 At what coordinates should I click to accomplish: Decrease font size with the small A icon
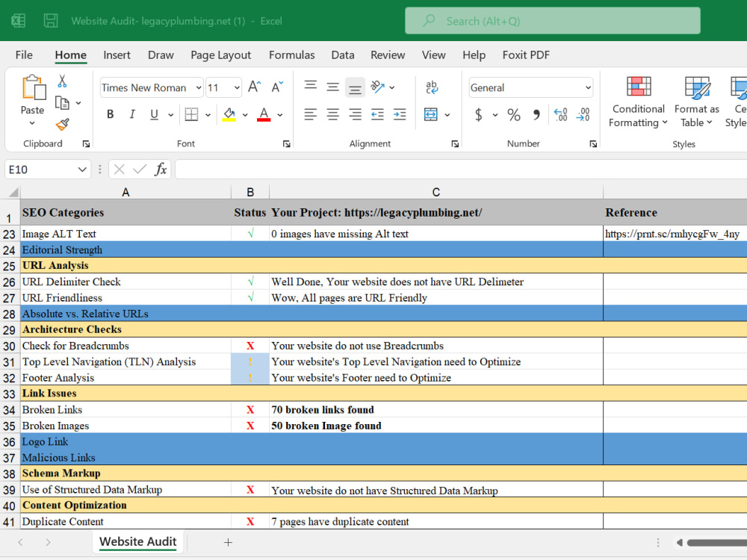(277, 87)
